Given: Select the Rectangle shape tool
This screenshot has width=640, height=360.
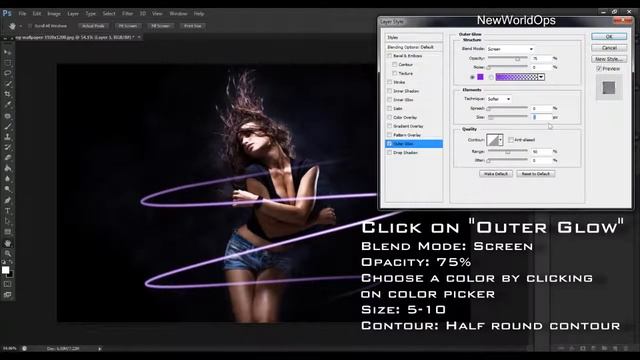Looking at the screenshot, I should point(7,232).
